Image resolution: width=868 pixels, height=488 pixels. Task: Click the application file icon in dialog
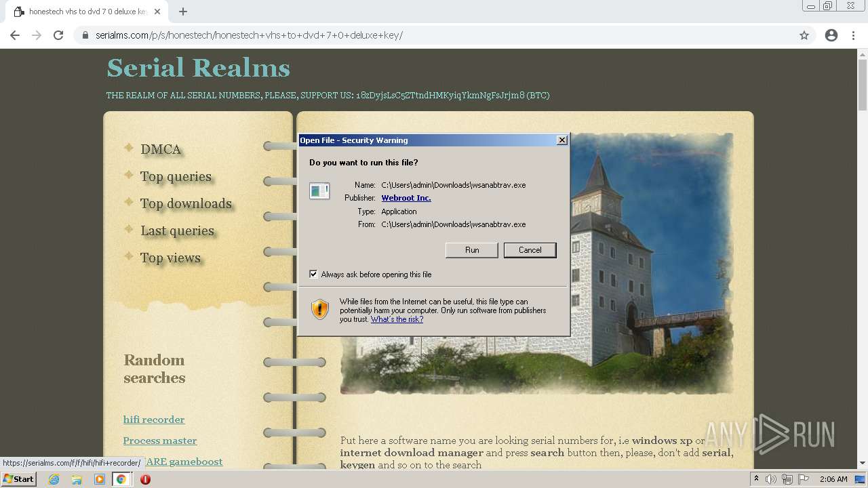pyautogui.click(x=319, y=191)
